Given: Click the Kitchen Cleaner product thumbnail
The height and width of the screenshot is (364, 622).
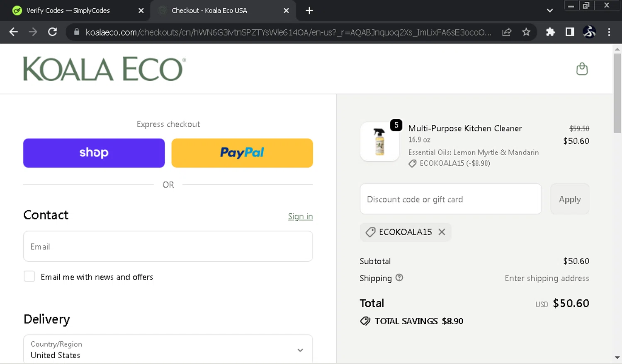Looking at the screenshot, I should point(379,142).
